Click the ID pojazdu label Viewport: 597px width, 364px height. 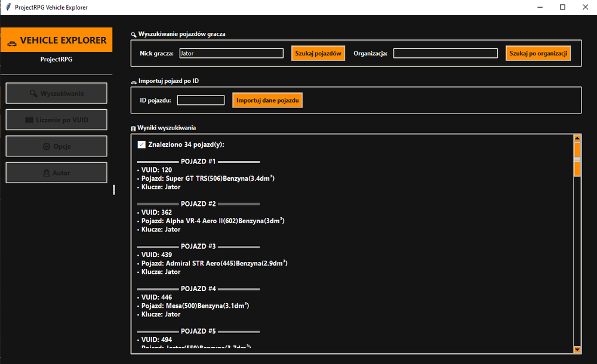tap(155, 100)
